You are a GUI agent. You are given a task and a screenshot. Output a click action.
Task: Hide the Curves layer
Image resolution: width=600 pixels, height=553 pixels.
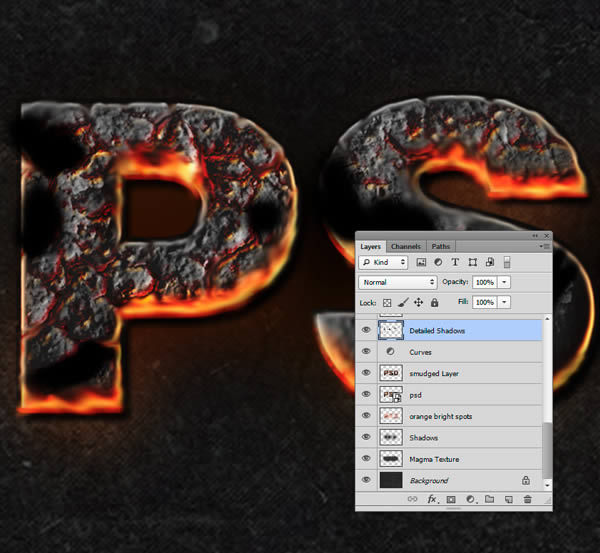[x=366, y=351]
